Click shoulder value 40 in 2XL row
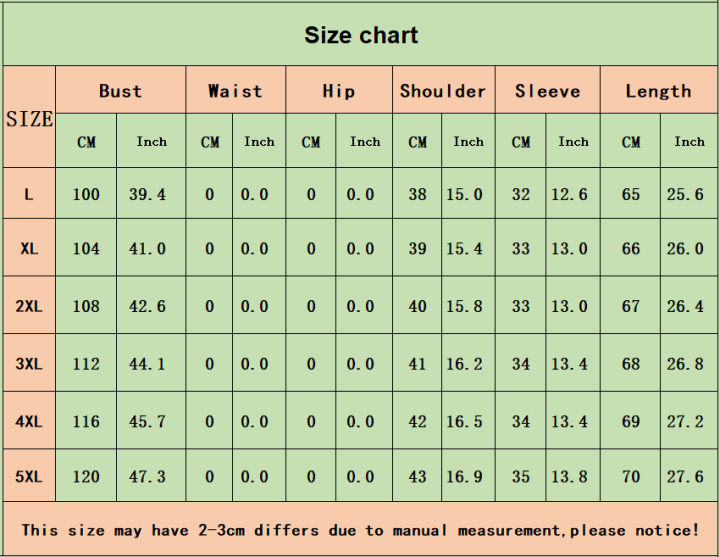This screenshot has width=720, height=557. pos(417,306)
